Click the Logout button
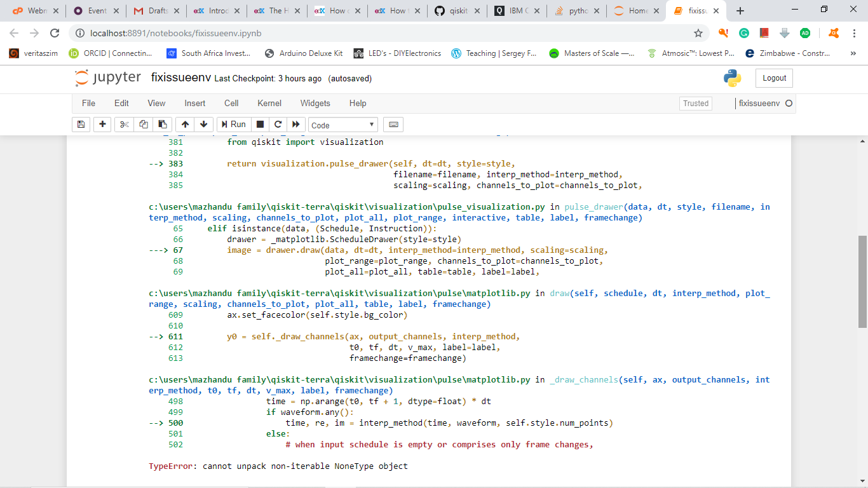Image resolution: width=868 pixels, height=488 pixels. pyautogui.click(x=774, y=78)
